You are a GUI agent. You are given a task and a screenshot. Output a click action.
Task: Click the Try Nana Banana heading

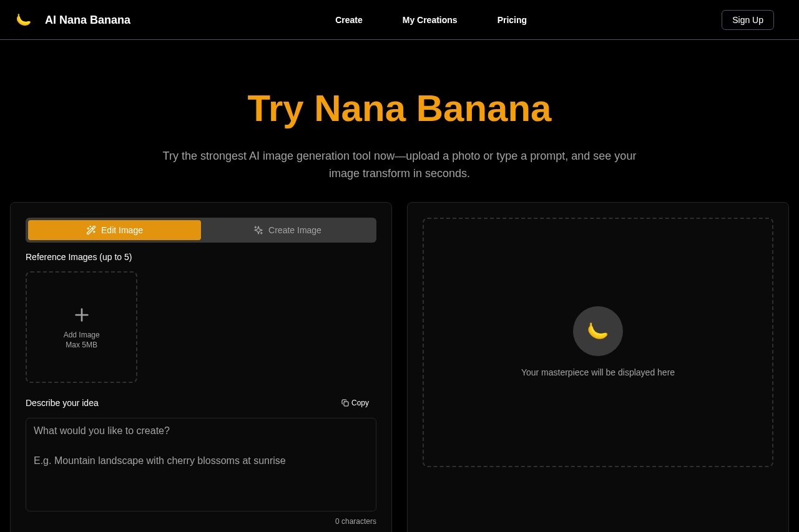[399, 109]
